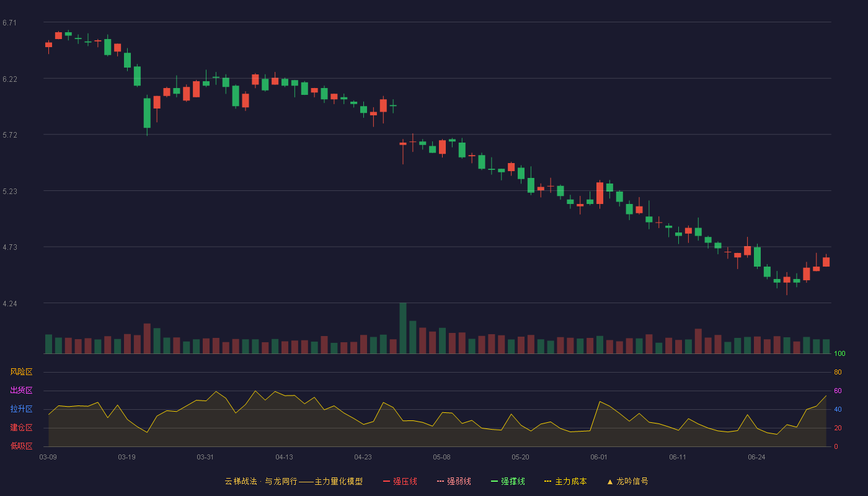The height and width of the screenshot is (496, 868).
Task: Click the 06-24 date label
Action: tap(757, 457)
